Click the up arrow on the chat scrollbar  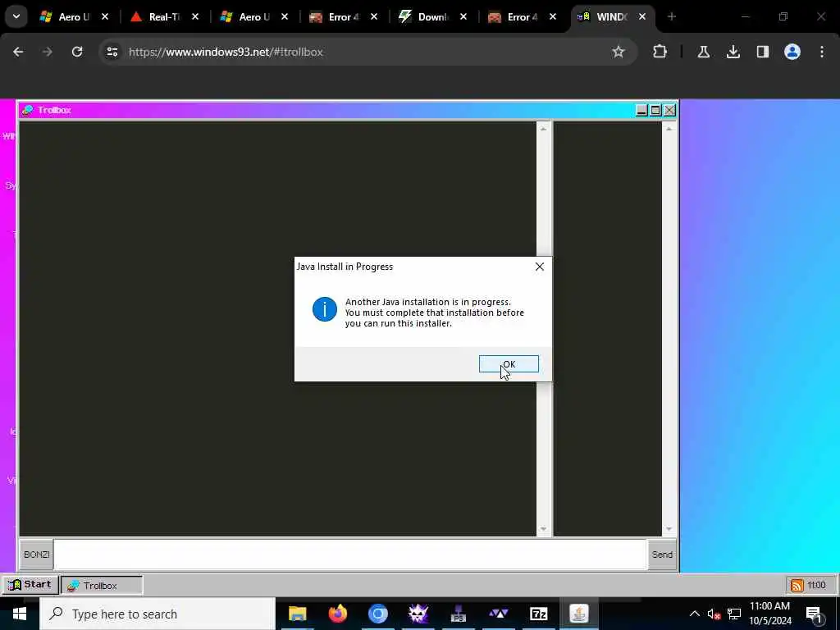(x=543, y=129)
